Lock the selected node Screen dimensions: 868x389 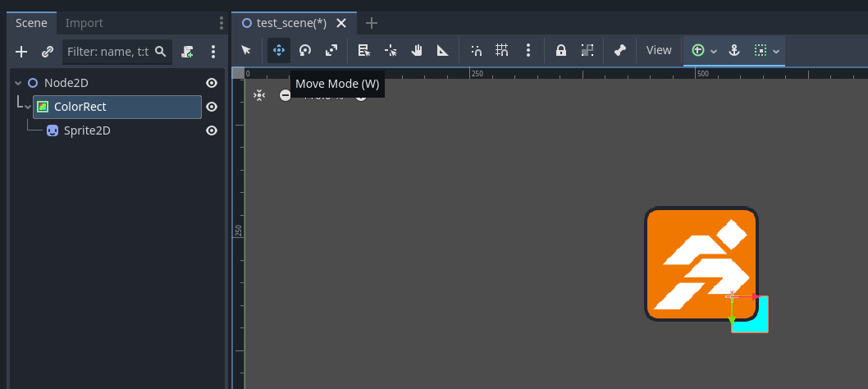[561, 50]
